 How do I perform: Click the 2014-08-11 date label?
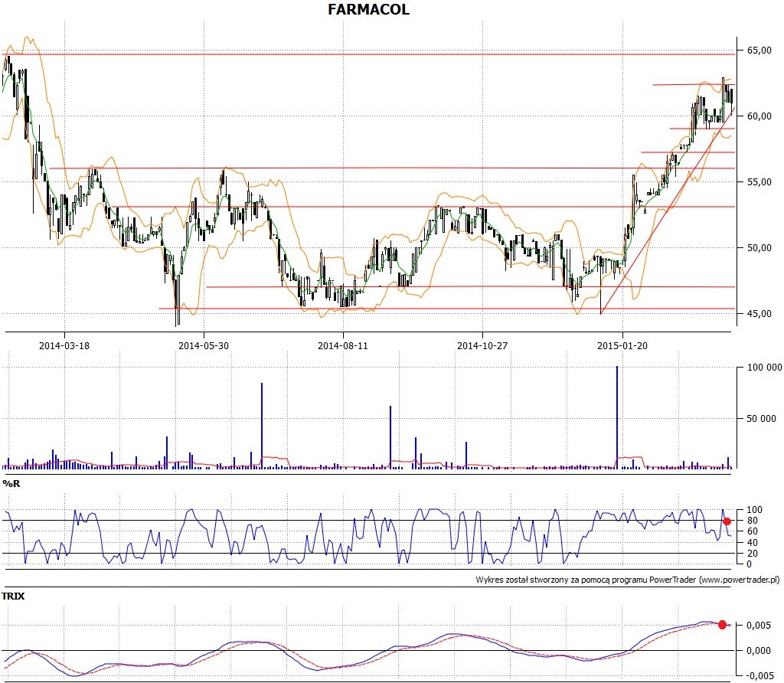342,345
